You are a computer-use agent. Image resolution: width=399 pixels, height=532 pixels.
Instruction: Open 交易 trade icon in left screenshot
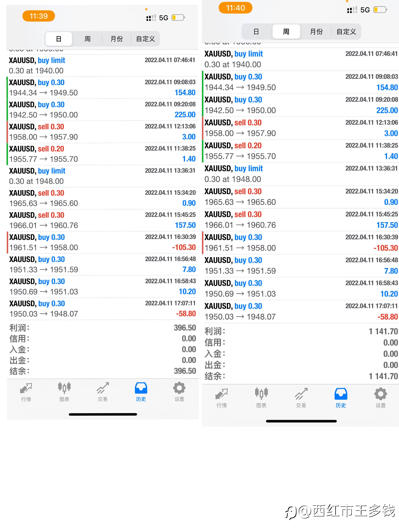pyautogui.click(x=103, y=392)
